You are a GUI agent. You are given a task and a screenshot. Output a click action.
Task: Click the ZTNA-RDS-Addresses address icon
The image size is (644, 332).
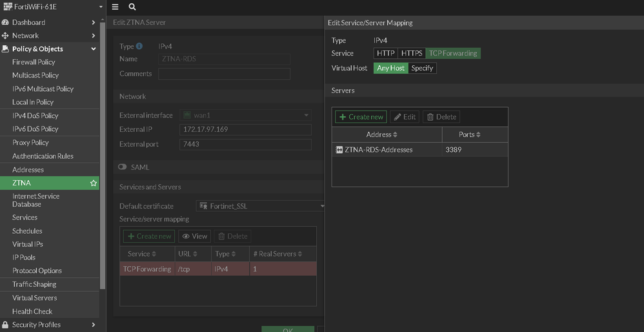coord(339,150)
